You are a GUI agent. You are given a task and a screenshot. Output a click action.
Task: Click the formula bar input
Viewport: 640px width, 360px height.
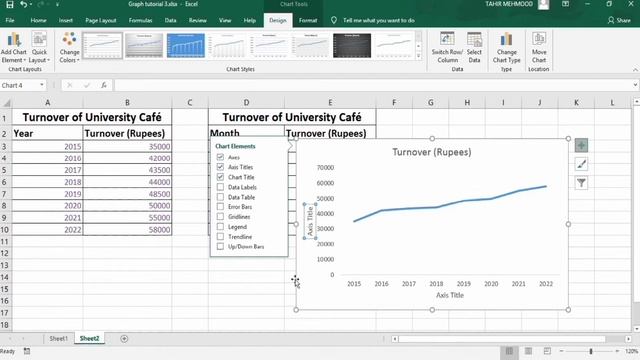tap(372, 85)
